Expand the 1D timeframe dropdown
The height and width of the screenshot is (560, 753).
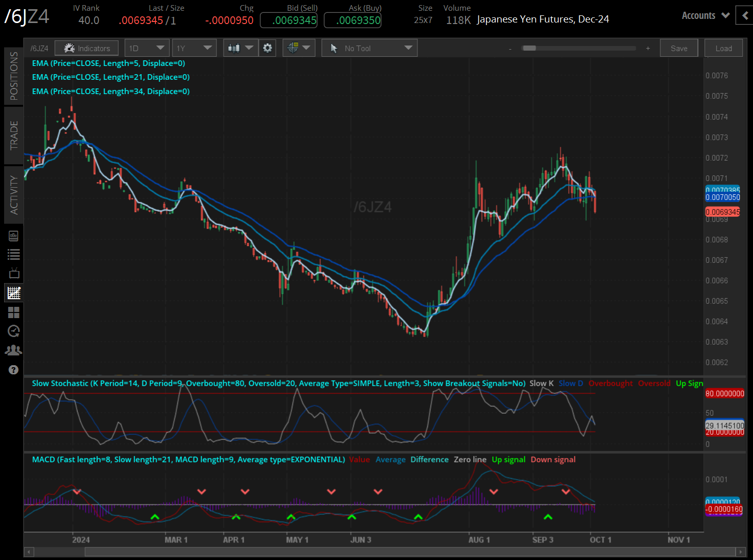pos(146,48)
